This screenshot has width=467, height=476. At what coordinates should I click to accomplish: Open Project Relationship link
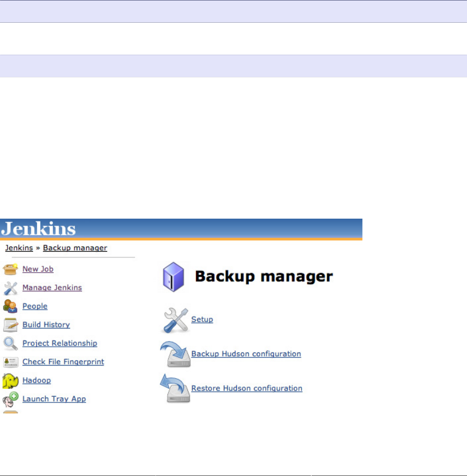(60, 343)
